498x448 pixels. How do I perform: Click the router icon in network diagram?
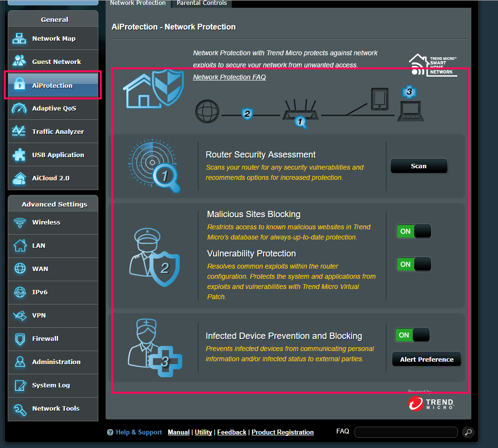click(300, 110)
